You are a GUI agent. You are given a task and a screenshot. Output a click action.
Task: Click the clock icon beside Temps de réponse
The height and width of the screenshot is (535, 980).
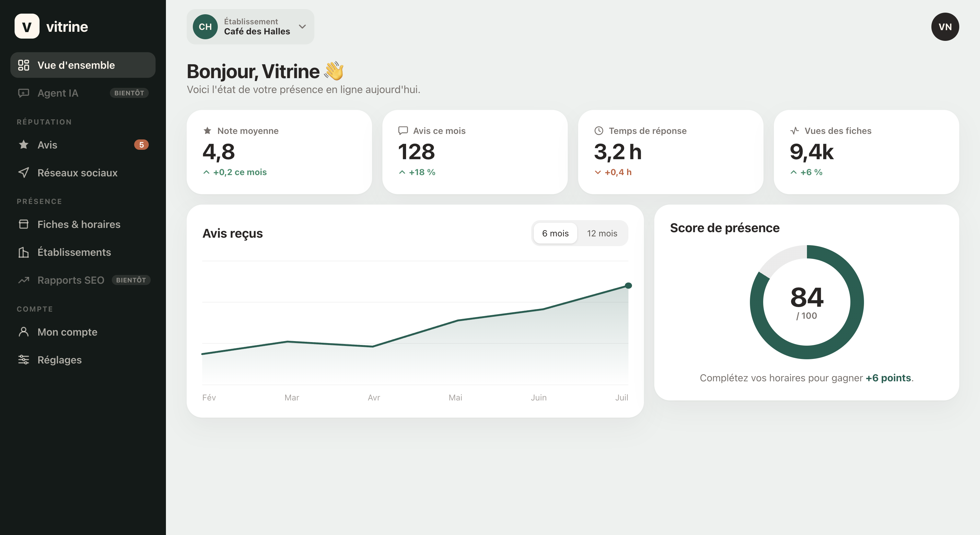pyautogui.click(x=599, y=131)
